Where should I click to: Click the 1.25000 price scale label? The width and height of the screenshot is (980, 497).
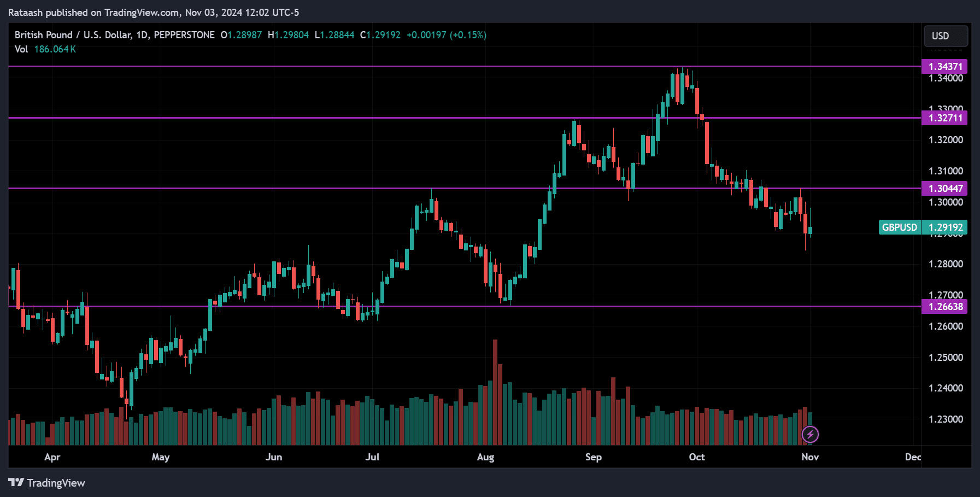pyautogui.click(x=946, y=358)
